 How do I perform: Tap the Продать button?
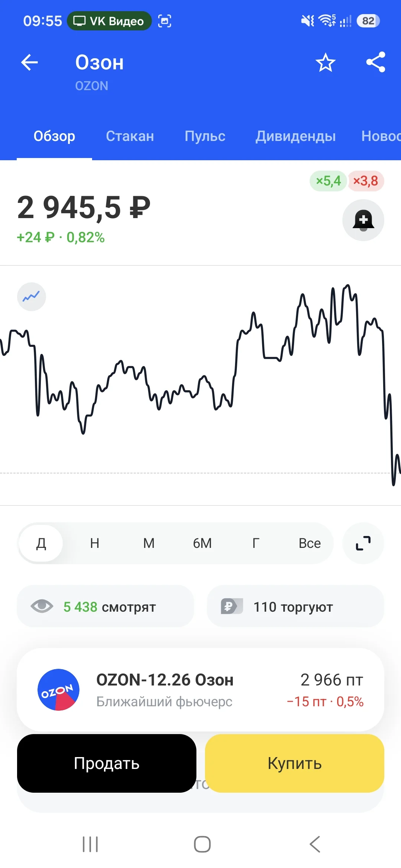pos(107,763)
